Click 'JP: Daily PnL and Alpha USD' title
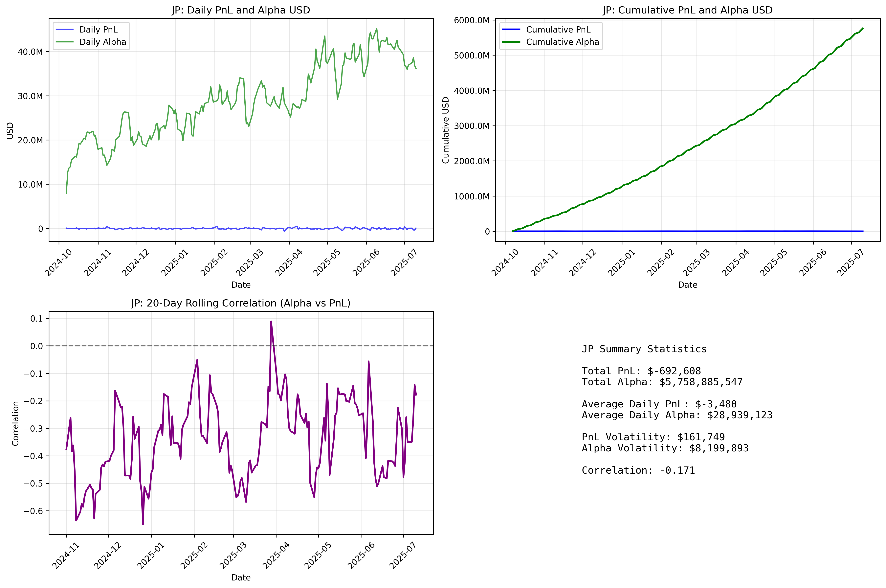Screen dimensions: 886x588 241,10
